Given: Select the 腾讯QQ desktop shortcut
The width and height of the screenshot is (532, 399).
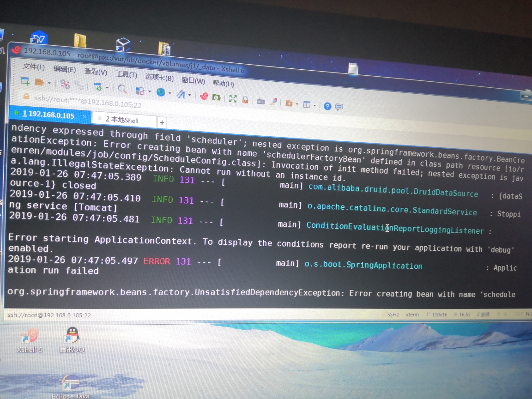Looking at the screenshot, I should [72, 340].
